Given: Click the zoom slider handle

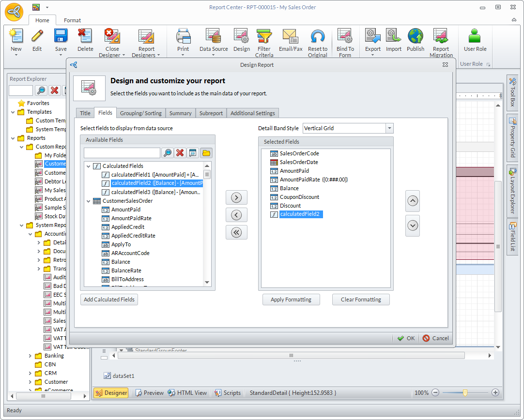Looking at the screenshot, I should pos(465,393).
